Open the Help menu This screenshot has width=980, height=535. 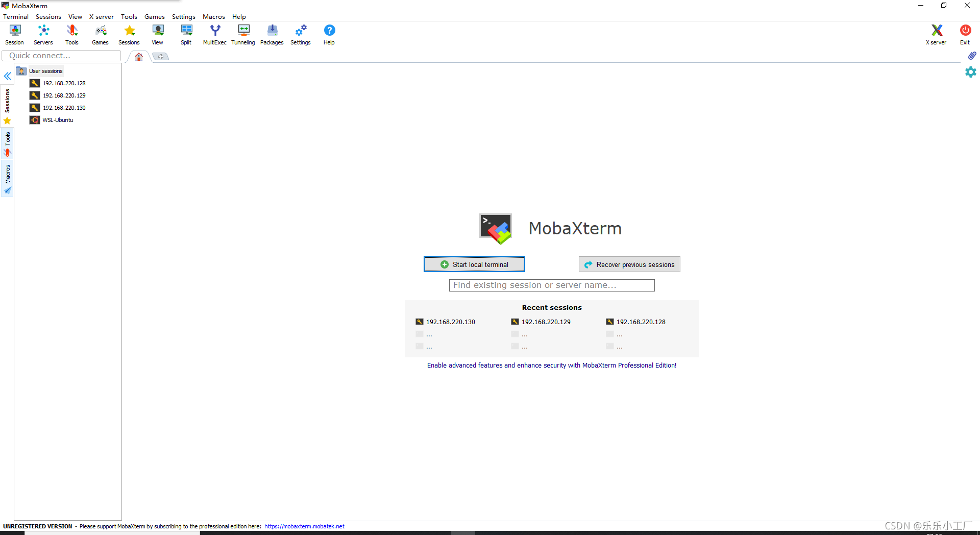click(239, 16)
